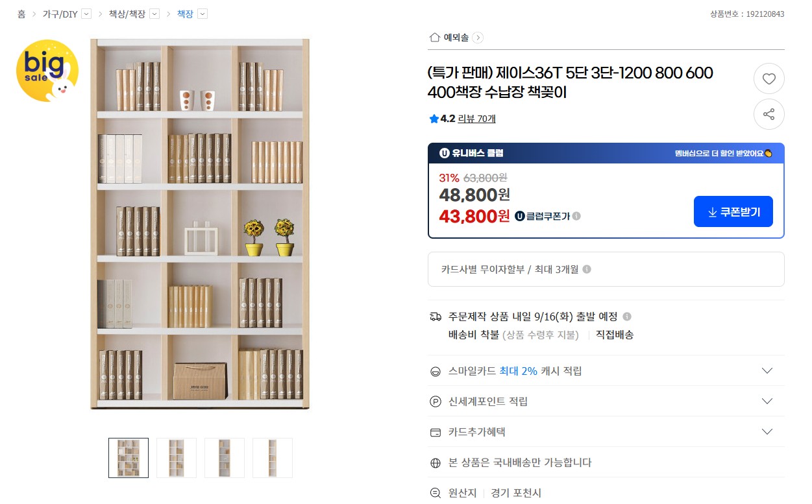The image size is (812, 504).
Task: Expand 스마일카드 캐시 적립 details
Action: [x=767, y=371]
